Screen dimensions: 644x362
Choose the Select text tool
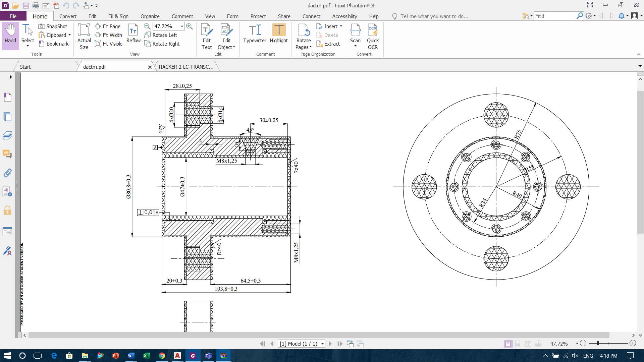pyautogui.click(x=28, y=35)
